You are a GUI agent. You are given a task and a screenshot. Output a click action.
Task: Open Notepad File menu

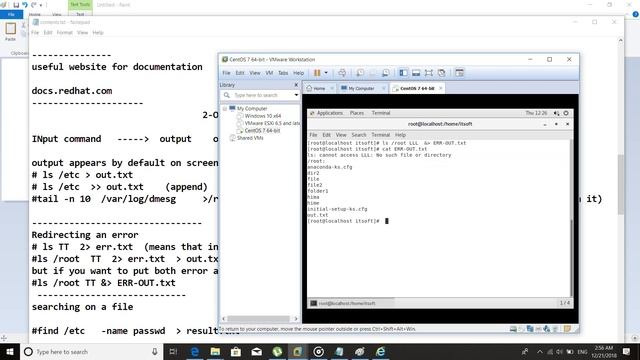point(35,33)
